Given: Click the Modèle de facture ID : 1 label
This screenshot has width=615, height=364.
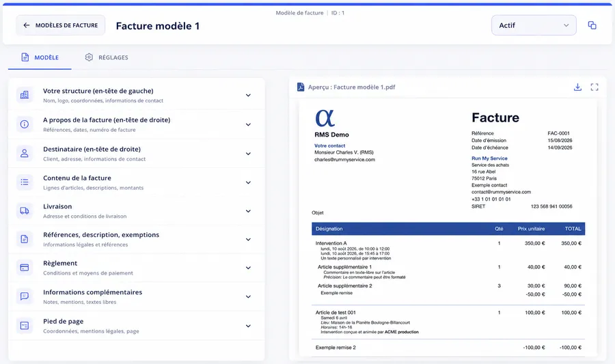Looking at the screenshot, I should [310, 13].
